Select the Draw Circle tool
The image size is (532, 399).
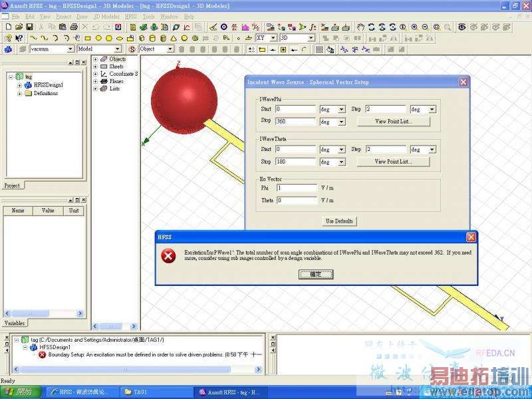[x=98, y=39]
